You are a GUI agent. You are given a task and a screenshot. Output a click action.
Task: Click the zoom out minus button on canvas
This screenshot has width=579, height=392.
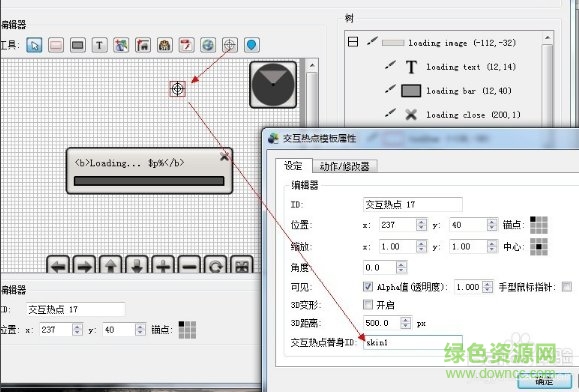(x=189, y=265)
